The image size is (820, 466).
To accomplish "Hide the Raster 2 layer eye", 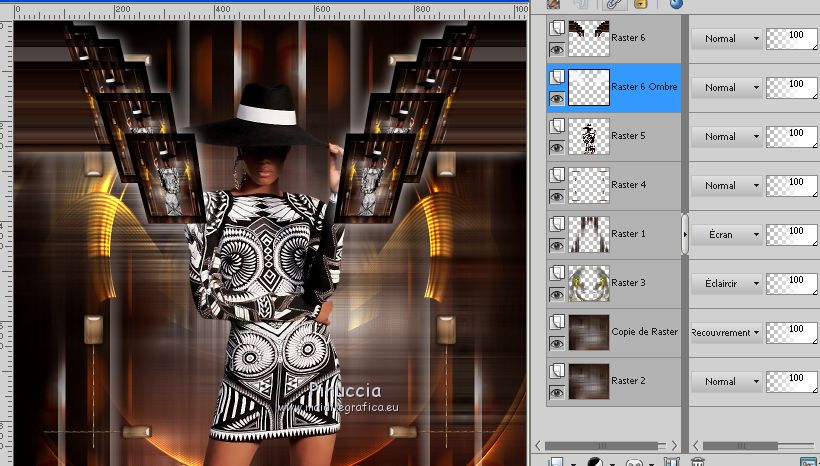I will 556,393.
